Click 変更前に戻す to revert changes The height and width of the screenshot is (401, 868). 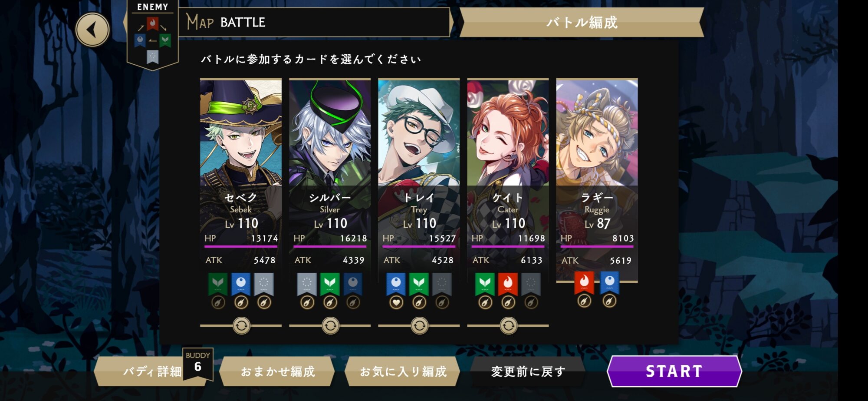[x=528, y=371]
